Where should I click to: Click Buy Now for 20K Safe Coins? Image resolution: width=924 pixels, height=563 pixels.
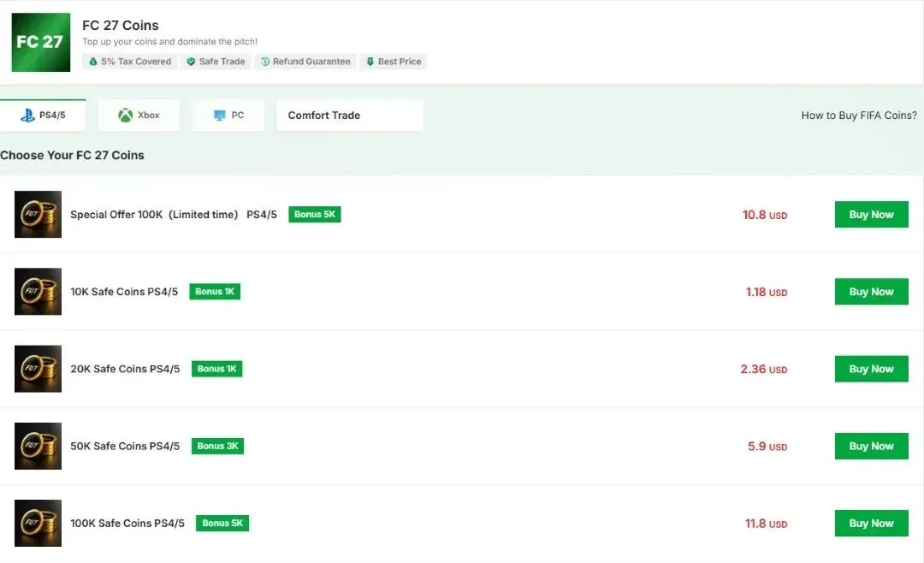pyautogui.click(x=872, y=369)
